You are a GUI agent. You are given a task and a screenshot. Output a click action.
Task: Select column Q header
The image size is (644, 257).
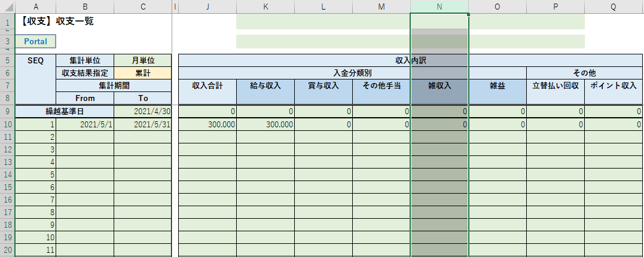[614, 6]
